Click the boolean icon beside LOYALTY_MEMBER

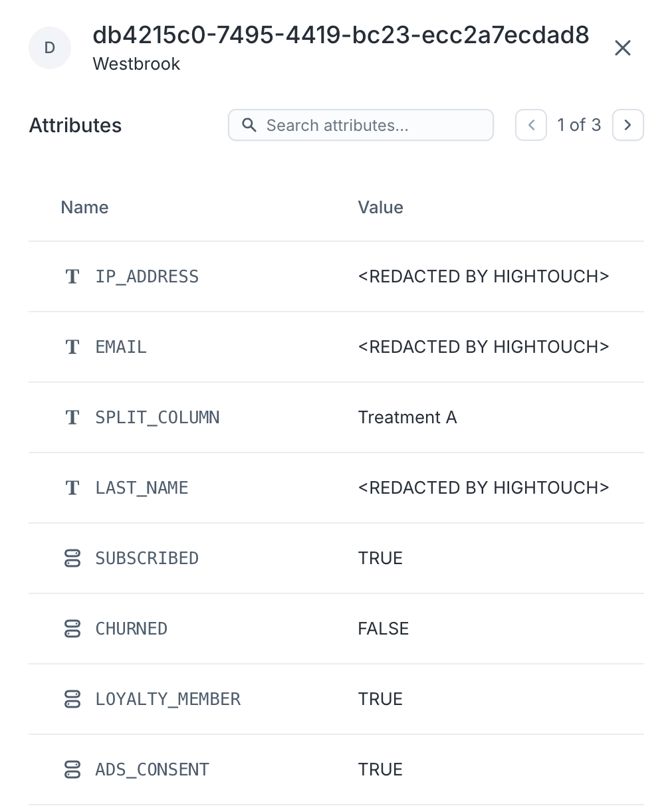click(72, 699)
